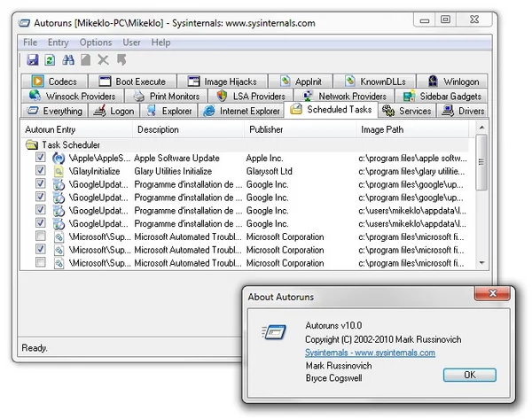The image size is (532, 419).
Task: Open the Logon tab
Action: [114, 111]
